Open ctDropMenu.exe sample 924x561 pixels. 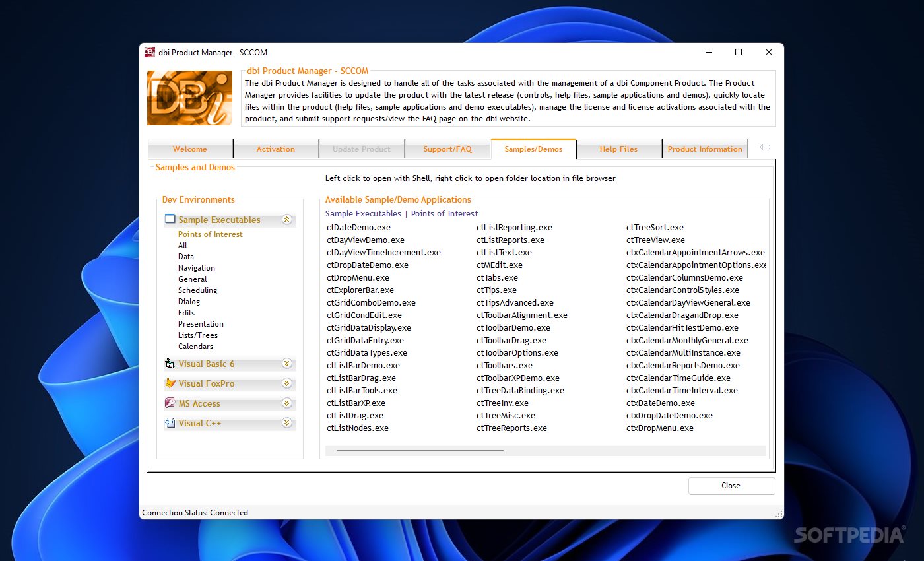tap(358, 278)
